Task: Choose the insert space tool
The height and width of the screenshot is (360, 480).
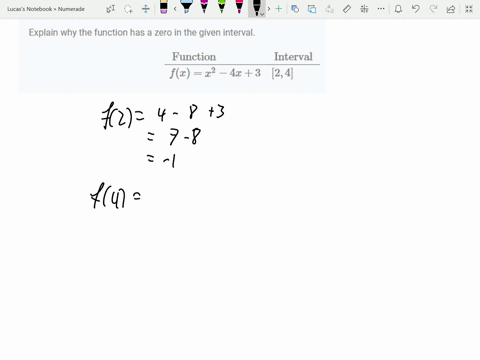Action: click(146, 9)
